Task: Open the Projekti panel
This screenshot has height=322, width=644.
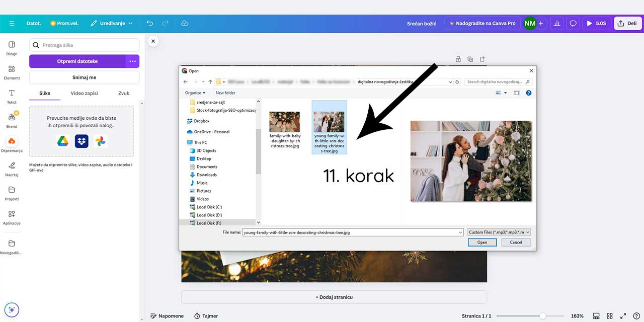Action: 11,194
